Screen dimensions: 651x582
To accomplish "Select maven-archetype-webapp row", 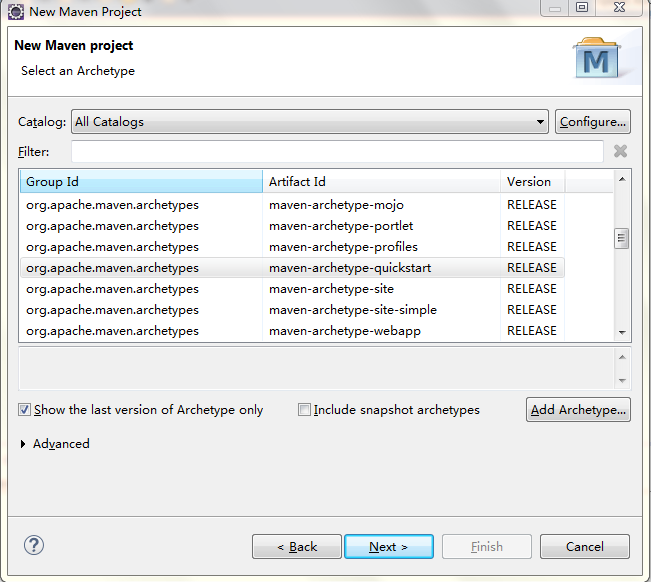I will (292, 331).
